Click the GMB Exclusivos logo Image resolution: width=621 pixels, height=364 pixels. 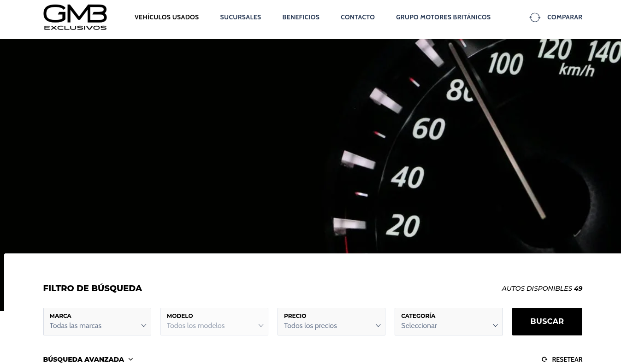pos(75,18)
